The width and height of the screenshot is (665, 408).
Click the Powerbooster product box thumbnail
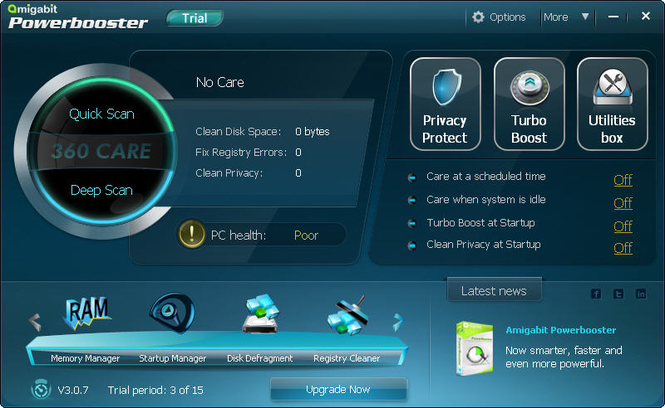point(475,349)
